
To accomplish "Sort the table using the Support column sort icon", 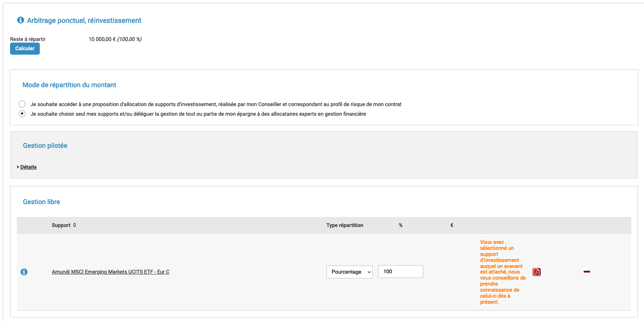I will pyautogui.click(x=75, y=225).
